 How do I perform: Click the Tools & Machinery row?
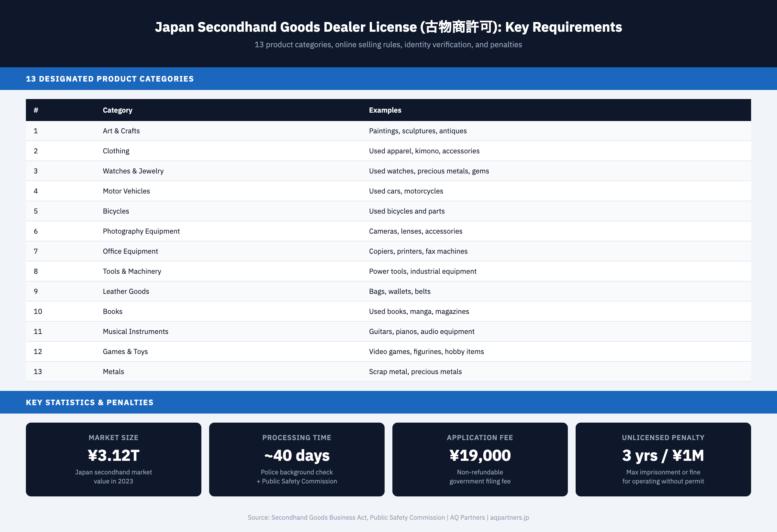coord(132,271)
